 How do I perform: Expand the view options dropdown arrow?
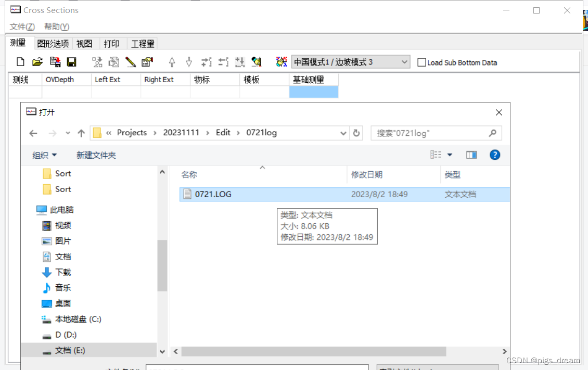(x=450, y=155)
